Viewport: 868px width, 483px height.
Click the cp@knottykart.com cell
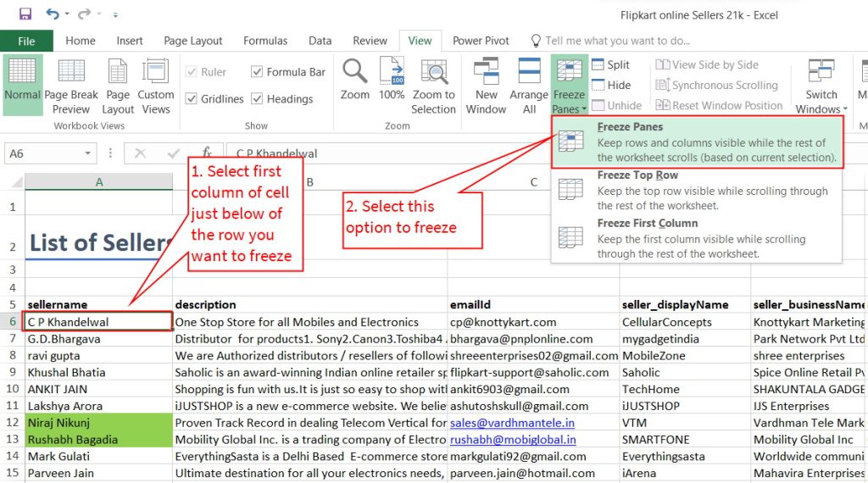534,322
